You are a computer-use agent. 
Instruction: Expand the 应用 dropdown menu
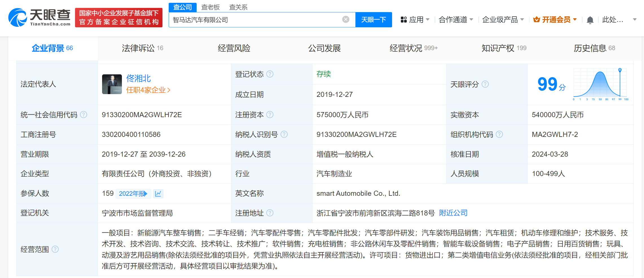415,20
